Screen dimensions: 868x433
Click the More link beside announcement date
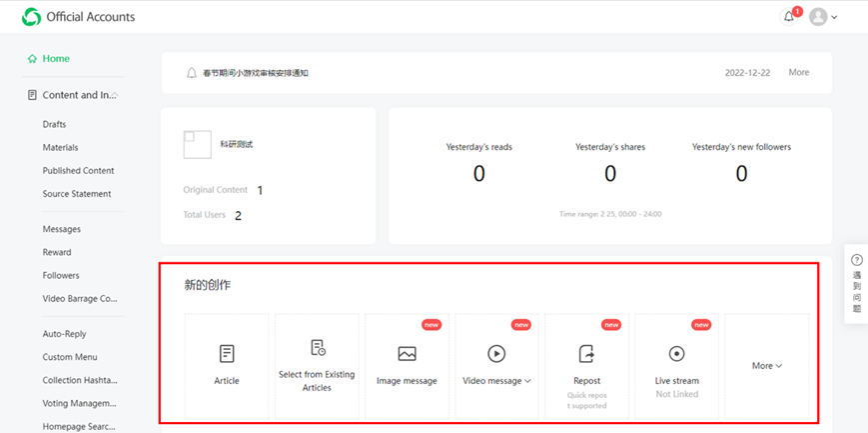point(798,73)
